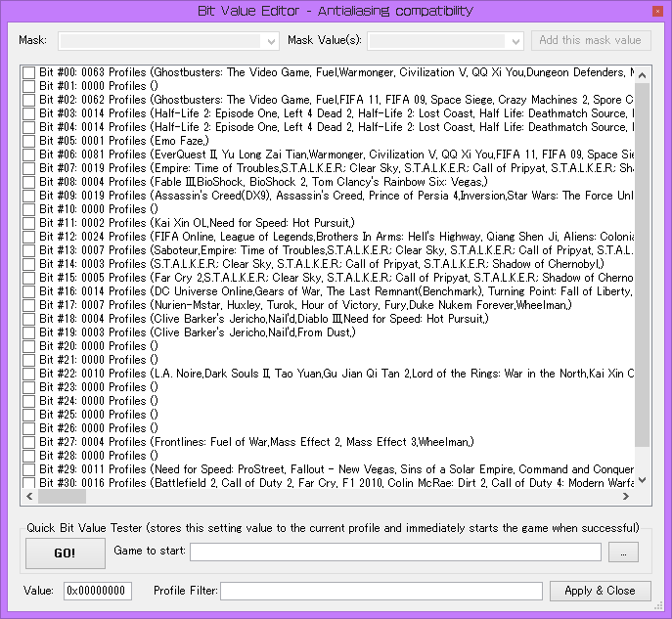The image size is (672, 619).
Task: Click the Add this mask value button
Action: pyautogui.click(x=591, y=40)
